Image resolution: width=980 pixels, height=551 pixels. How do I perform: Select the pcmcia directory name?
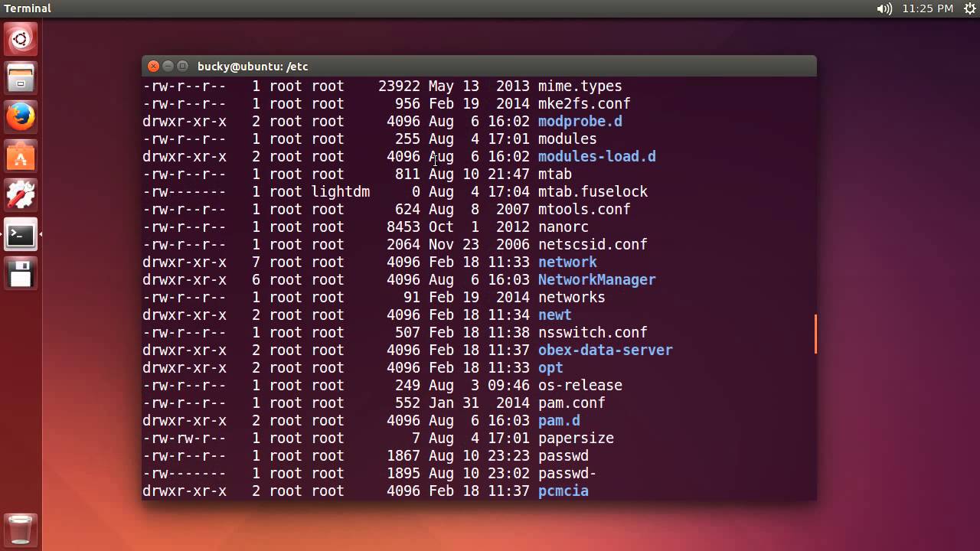563,491
